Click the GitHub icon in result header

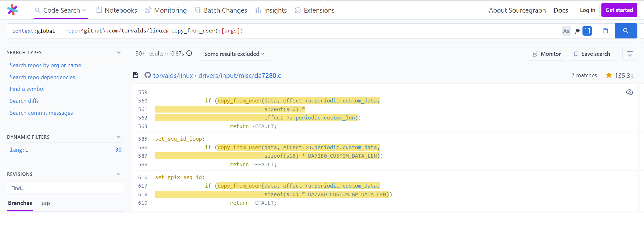pyautogui.click(x=147, y=75)
